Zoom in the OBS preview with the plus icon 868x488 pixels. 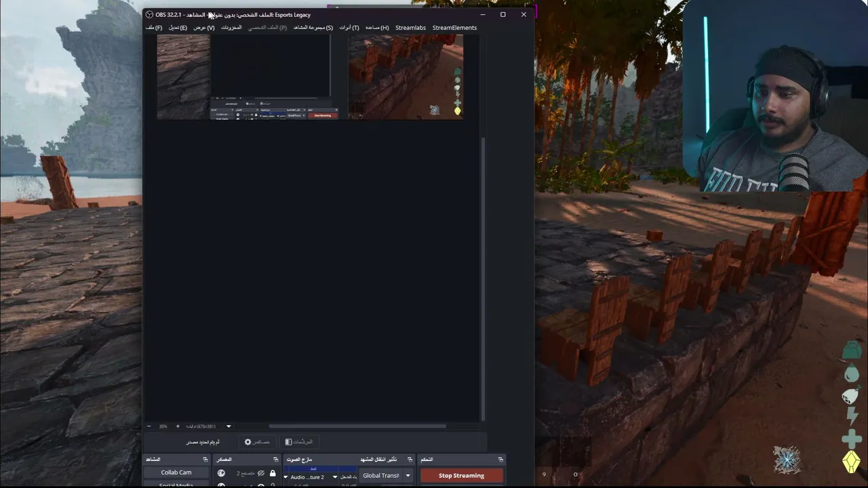tap(178, 426)
